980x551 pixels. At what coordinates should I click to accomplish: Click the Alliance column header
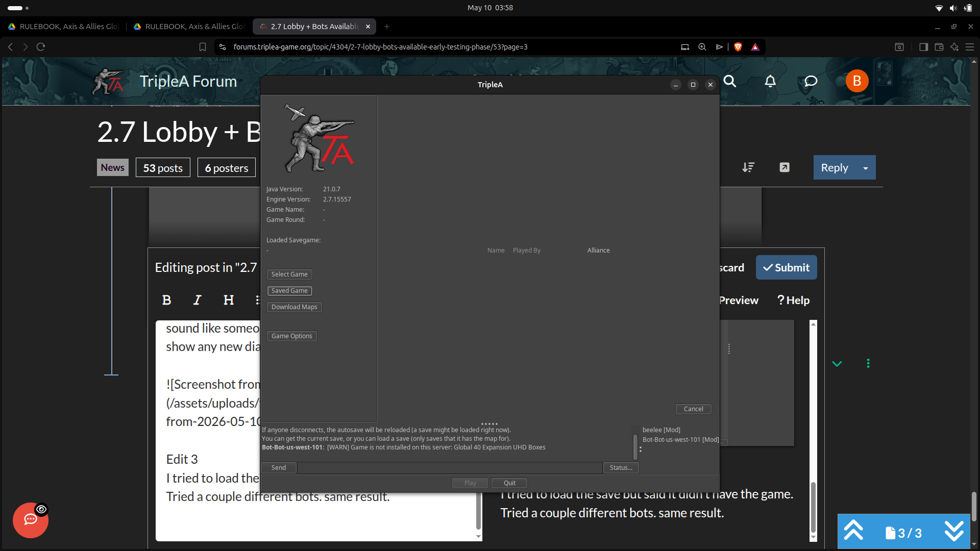(599, 251)
